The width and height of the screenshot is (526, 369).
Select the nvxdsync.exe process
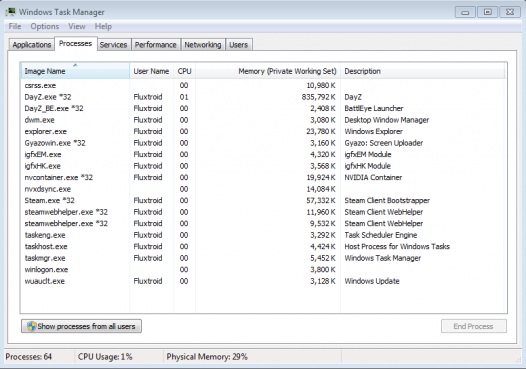(x=263, y=189)
